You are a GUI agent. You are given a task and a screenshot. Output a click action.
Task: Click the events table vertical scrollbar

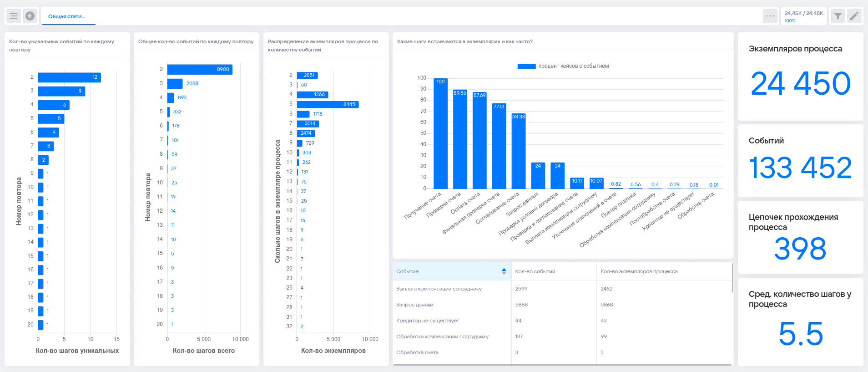click(x=732, y=278)
